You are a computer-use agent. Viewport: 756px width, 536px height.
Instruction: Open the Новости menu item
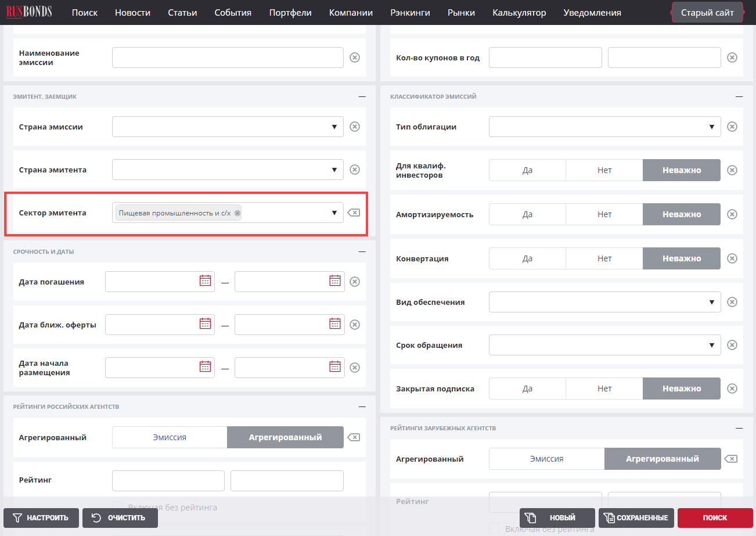132,12
